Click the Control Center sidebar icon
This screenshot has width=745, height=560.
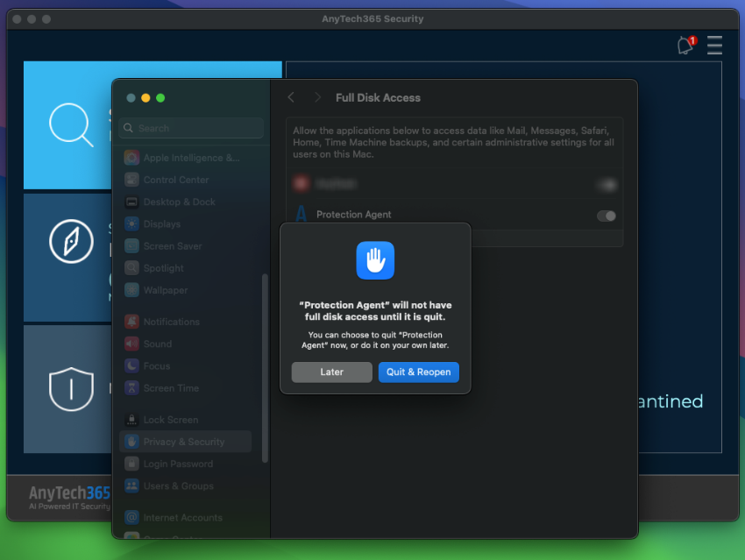pos(131,180)
